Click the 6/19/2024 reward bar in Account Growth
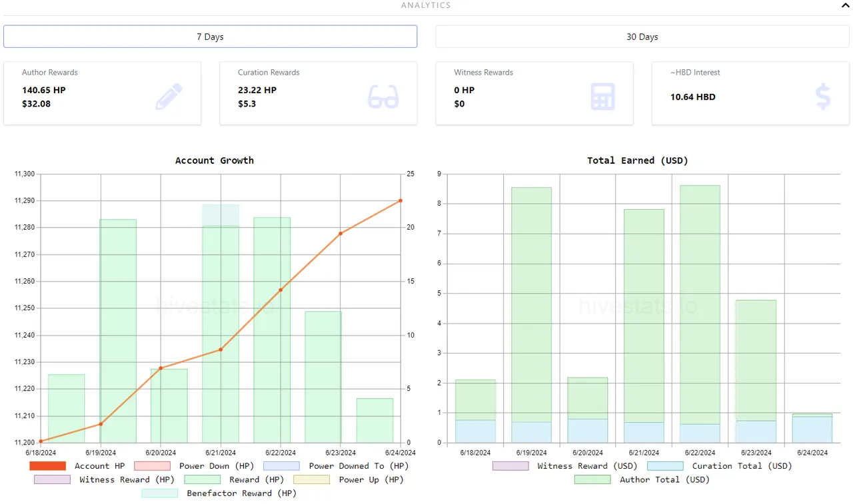This screenshot has height=504, width=853. [x=118, y=331]
